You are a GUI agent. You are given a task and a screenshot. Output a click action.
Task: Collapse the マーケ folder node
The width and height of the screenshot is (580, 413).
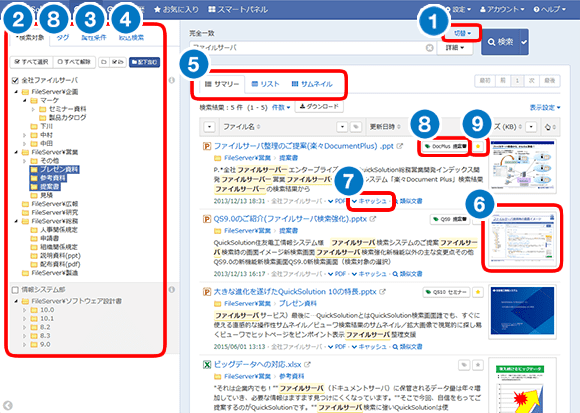point(24,100)
